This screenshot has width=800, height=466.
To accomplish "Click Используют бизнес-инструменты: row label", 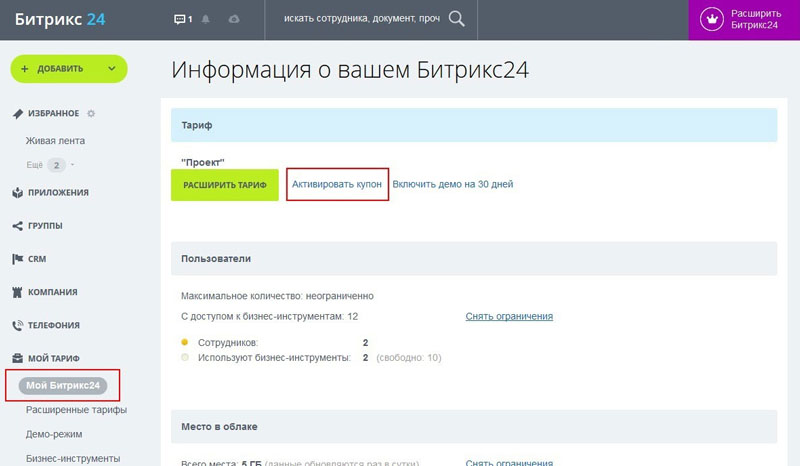I will coord(274,358).
